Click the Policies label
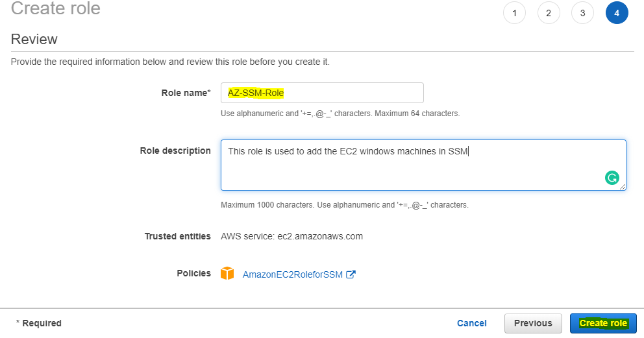This screenshot has width=644, height=338. 193,273
